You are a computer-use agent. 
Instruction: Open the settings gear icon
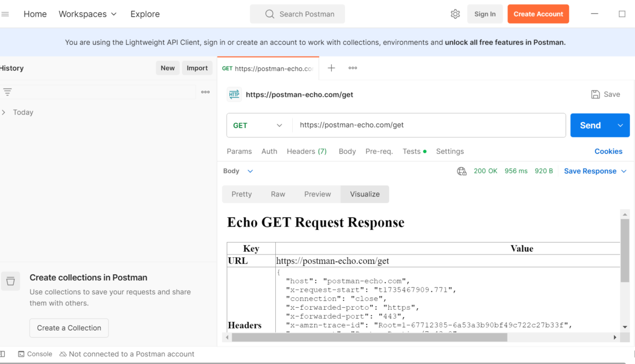pos(455,14)
